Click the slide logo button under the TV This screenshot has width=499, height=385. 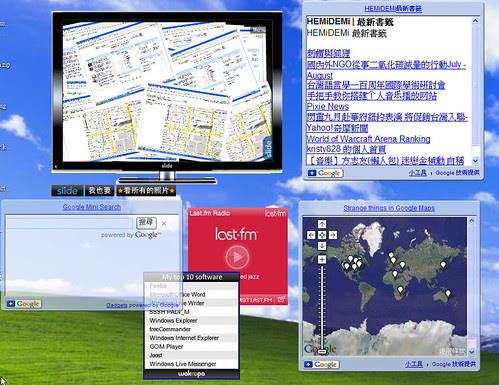pyautogui.click(x=67, y=191)
